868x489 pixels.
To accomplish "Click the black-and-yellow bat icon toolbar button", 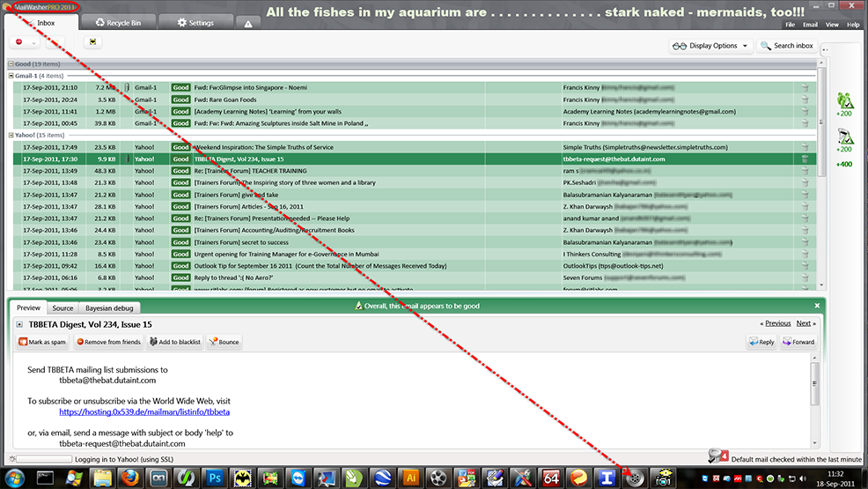I will 92,42.
